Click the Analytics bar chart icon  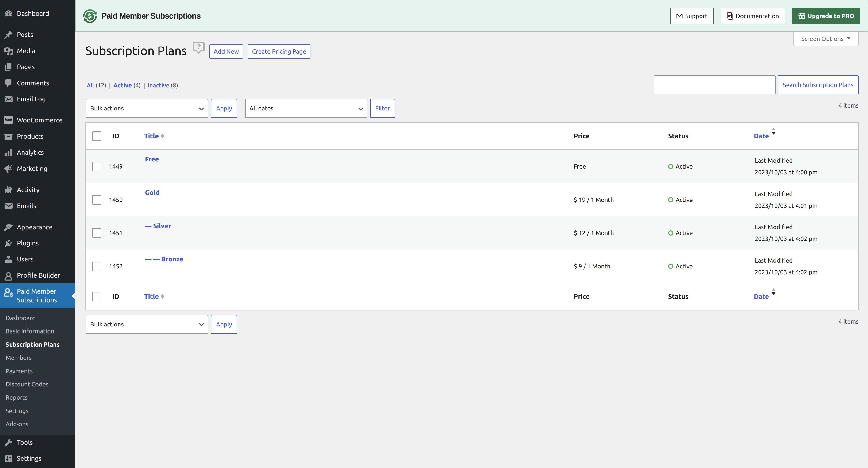[x=8, y=152]
